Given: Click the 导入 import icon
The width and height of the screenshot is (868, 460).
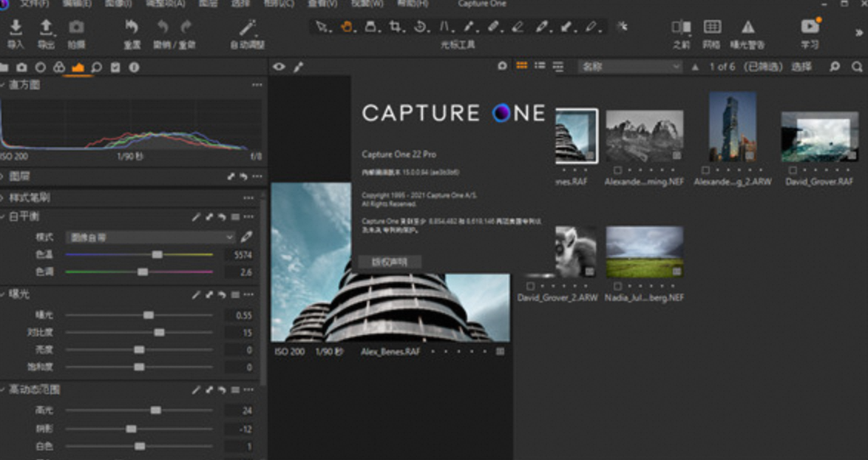Looking at the screenshot, I should [16, 27].
